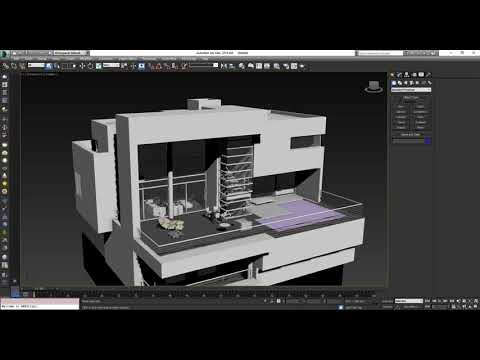Open the blue object color swatch
Viewport: 480px width, 360px height.
pos(428,141)
